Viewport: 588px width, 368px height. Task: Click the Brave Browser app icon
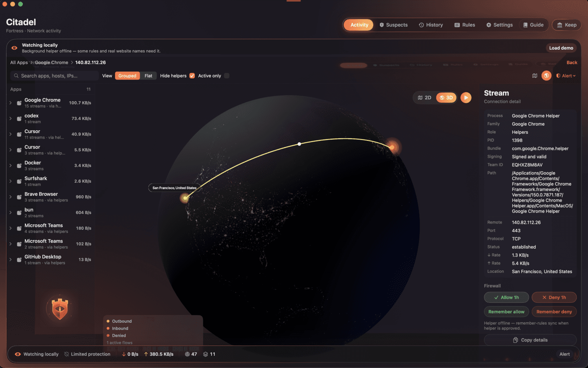point(19,197)
